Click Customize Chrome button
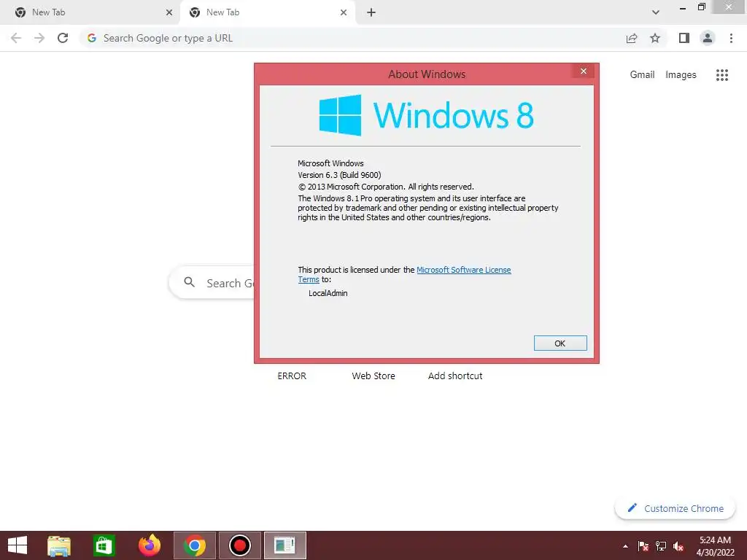 [x=675, y=508]
